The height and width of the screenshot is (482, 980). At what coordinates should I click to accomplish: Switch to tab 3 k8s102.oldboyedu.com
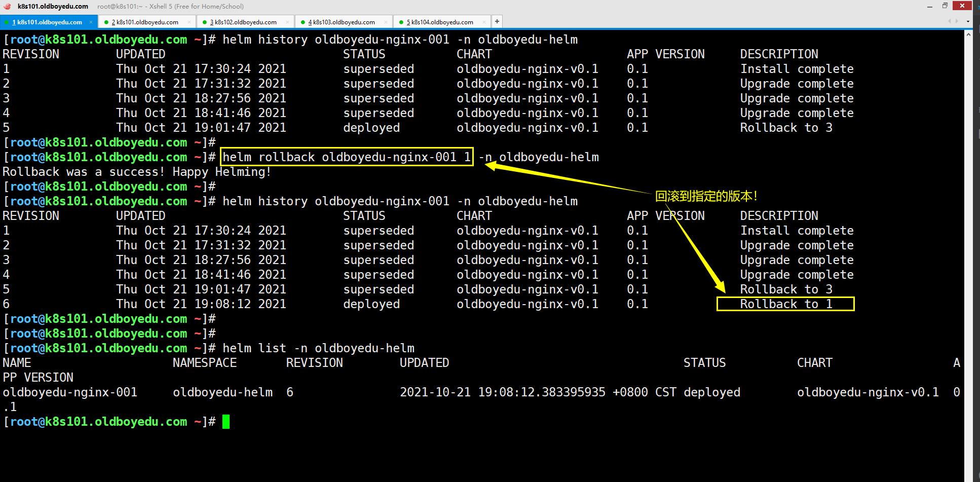click(243, 22)
